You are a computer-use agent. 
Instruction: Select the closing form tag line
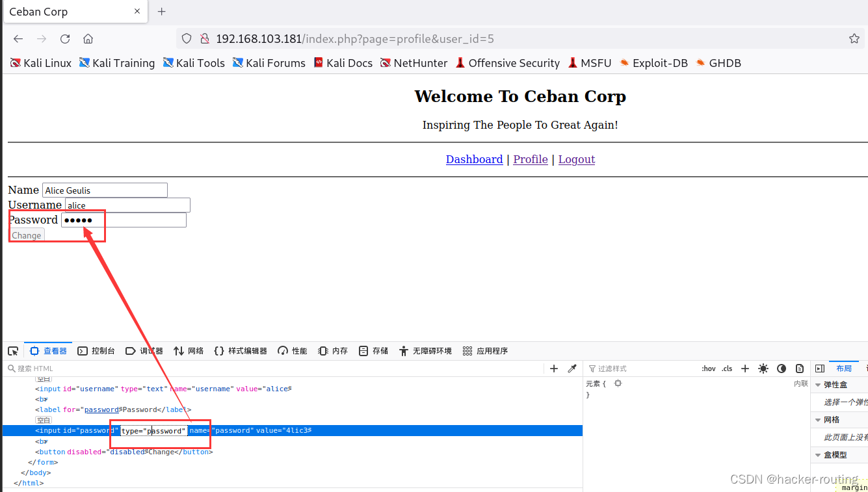tap(43, 462)
